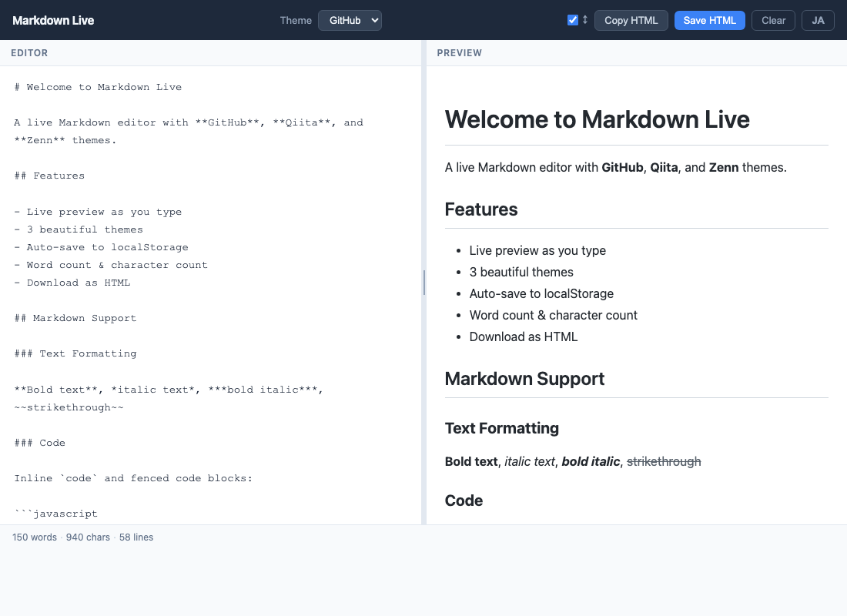Viewport: 847px width, 616px height.
Task: Click the PREVIEW panel header
Action: [x=459, y=53]
